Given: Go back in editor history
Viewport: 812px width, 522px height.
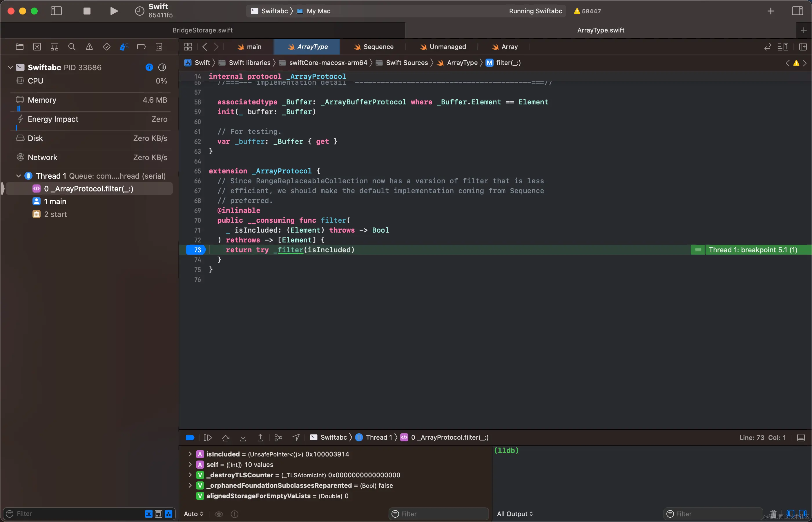Looking at the screenshot, I should pyautogui.click(x=205, y=47).
